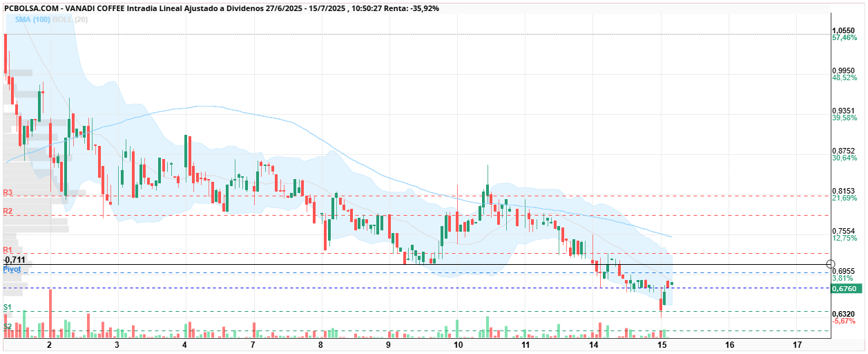This screenshot has height=354, width=868.
Task: Click date axis label 8
Action: click(x=321, y=344)
